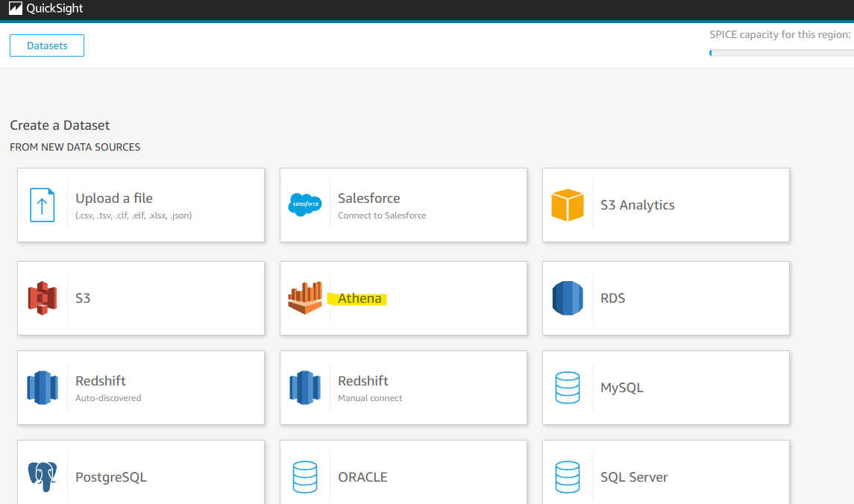
Task: Choose PostgreSQL data source label
Action: [110, 477]
